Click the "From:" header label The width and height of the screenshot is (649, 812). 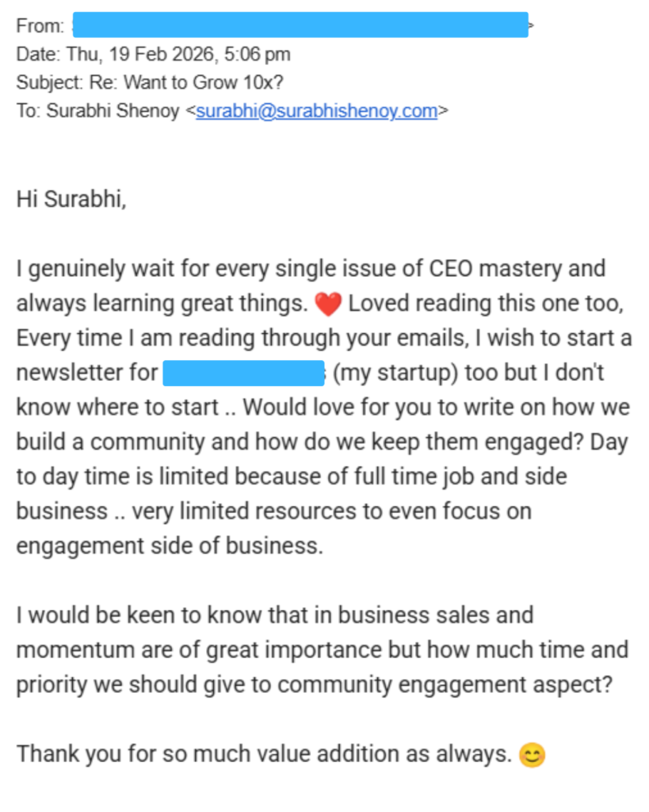pos(40,25)
